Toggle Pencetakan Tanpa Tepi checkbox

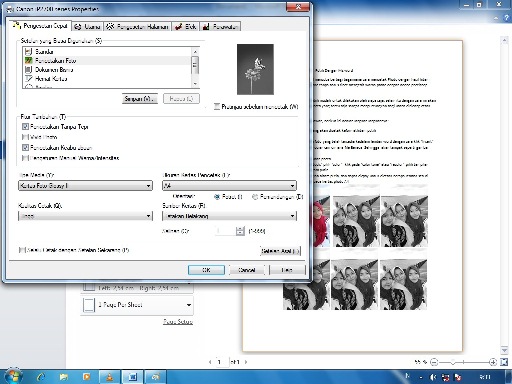25,127
